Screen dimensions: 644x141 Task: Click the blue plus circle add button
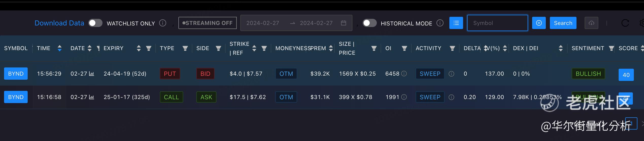click(x=539, y=23)
